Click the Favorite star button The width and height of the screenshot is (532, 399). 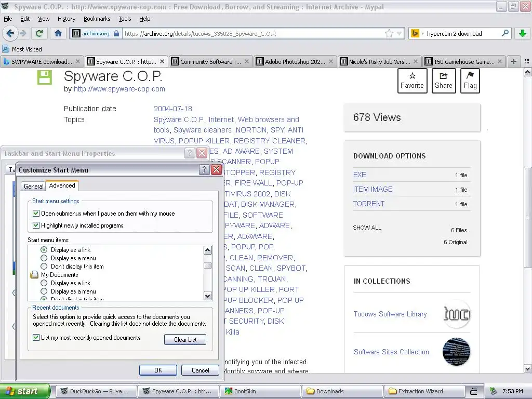tap(412, 81)
